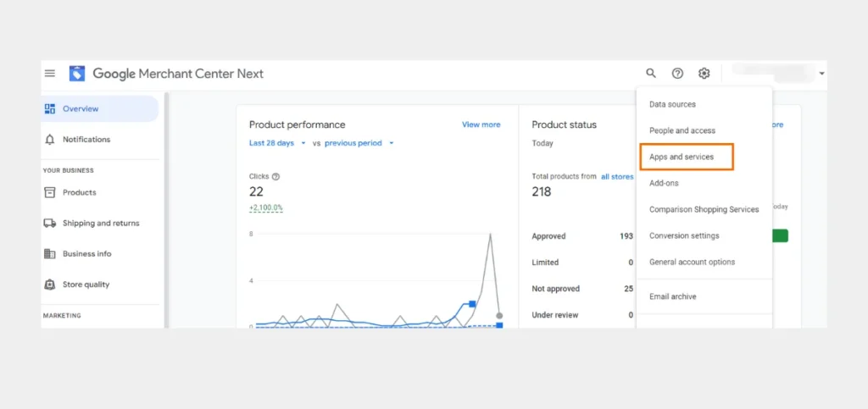The height and width of the screenshot is (409, 868).
Task: Click the settings gear icon
Action: (704, 73)
